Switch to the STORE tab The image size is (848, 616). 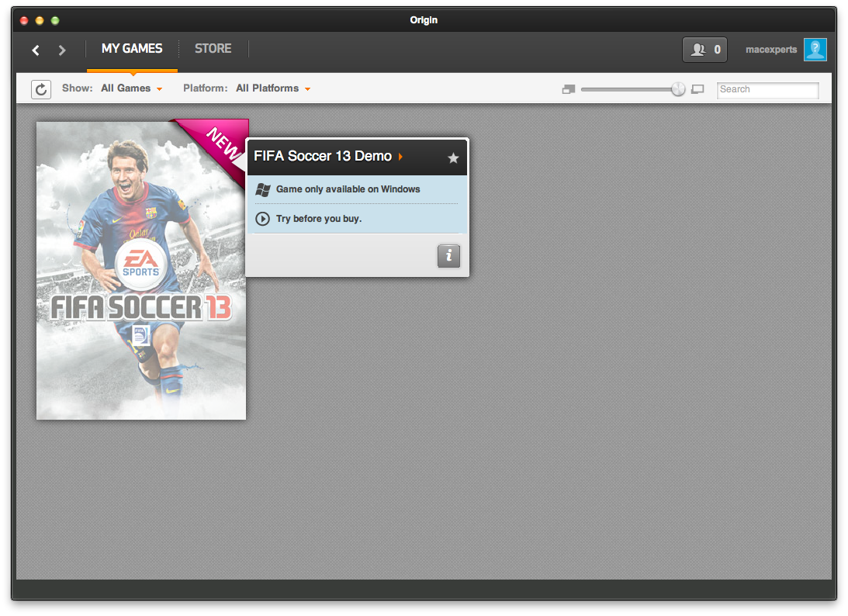pyautogui.click(x=213, y=49)
